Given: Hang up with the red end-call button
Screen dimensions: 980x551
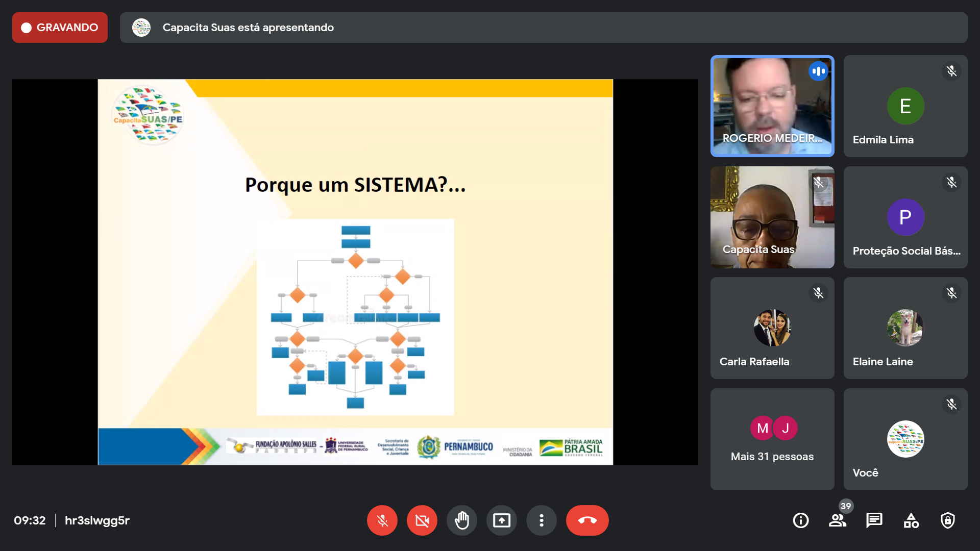Looking at the screenshot, I should (x=587, y=520).
